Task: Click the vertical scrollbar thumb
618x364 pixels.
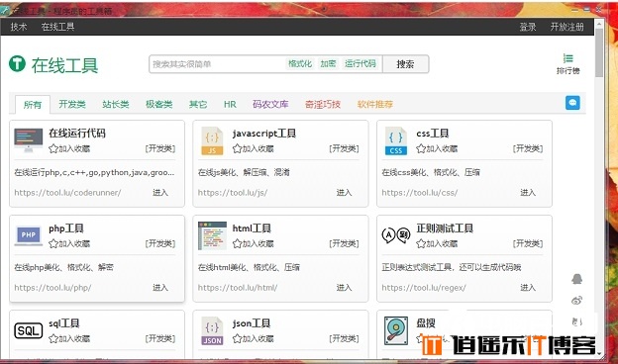Action: (599, 52)
